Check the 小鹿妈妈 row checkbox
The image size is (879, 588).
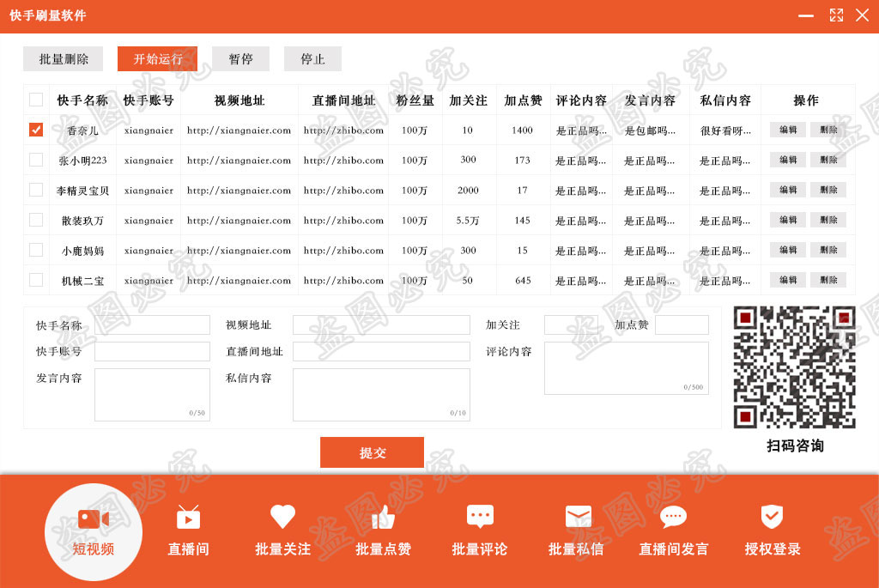pos(36,250)
